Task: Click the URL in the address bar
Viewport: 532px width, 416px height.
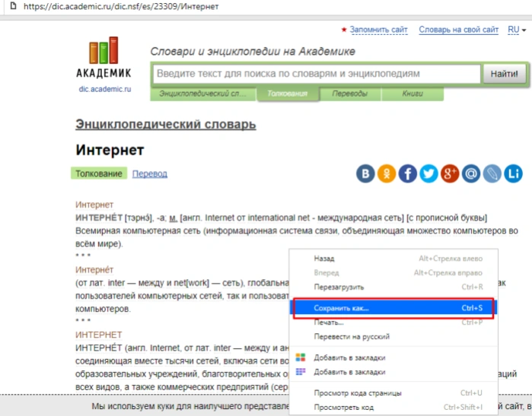Action: point(121,6)
